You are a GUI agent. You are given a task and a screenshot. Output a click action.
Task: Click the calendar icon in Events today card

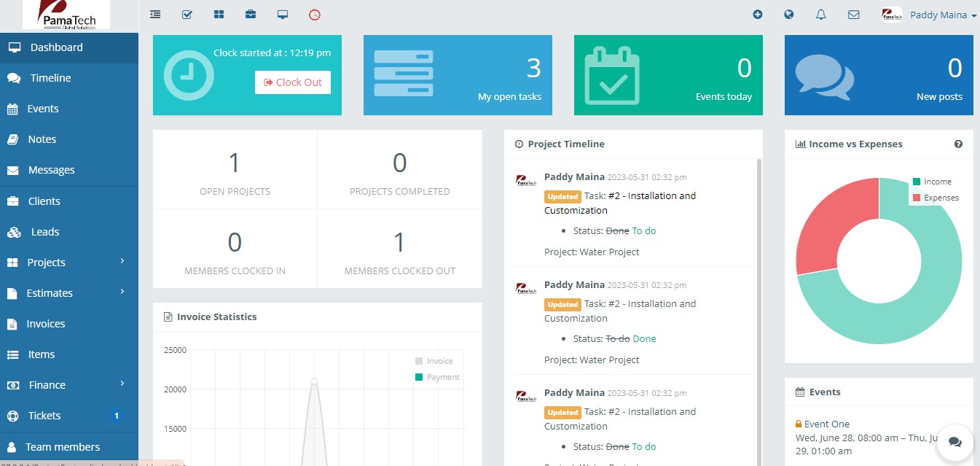[x=613, y=77]
